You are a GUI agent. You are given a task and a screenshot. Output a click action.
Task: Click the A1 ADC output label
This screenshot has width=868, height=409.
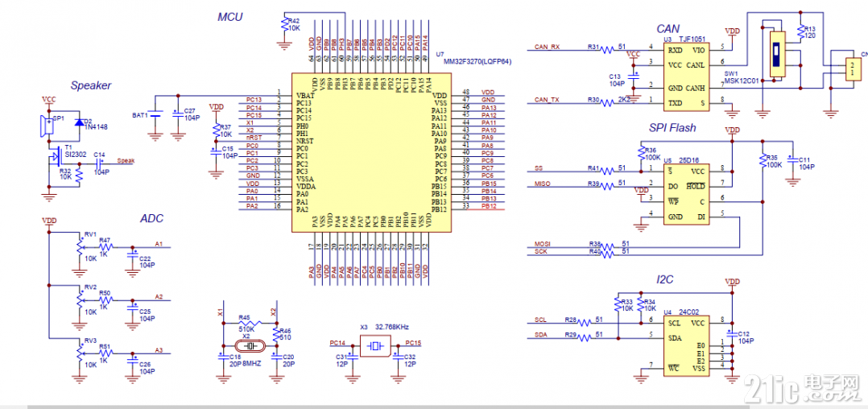pos(159,243)
